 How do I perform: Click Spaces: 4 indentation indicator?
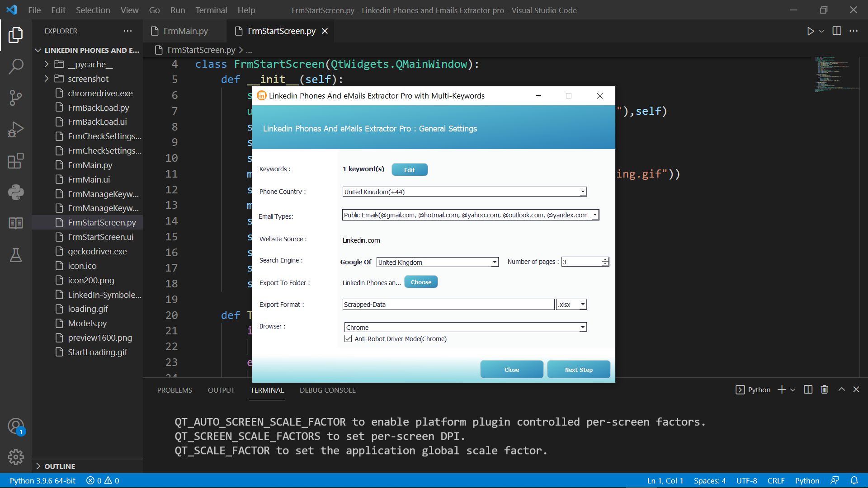point(710,480)
